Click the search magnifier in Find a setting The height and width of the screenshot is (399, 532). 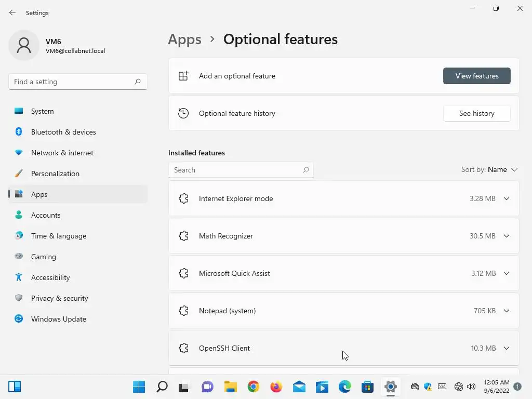coord(137,82)
